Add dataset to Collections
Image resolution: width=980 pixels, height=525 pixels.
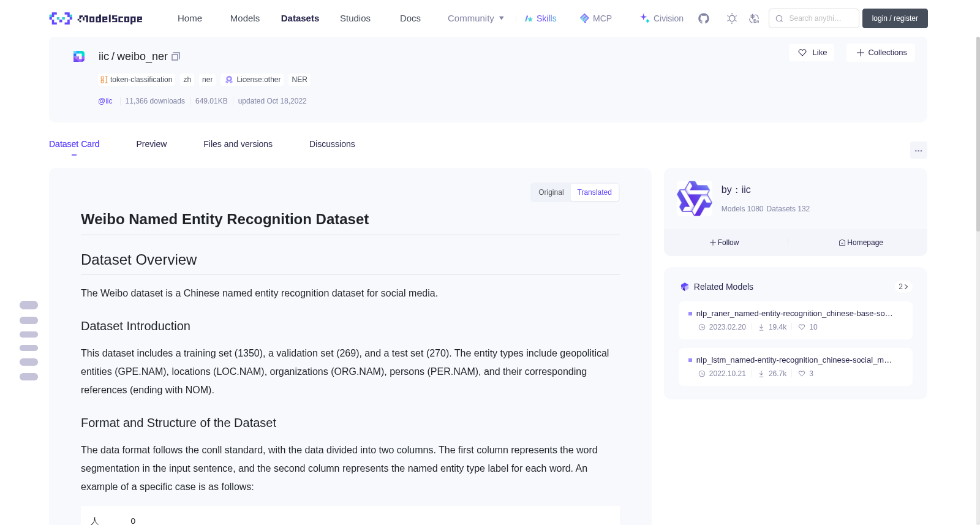pyautogui.click(x=881, y=53)
